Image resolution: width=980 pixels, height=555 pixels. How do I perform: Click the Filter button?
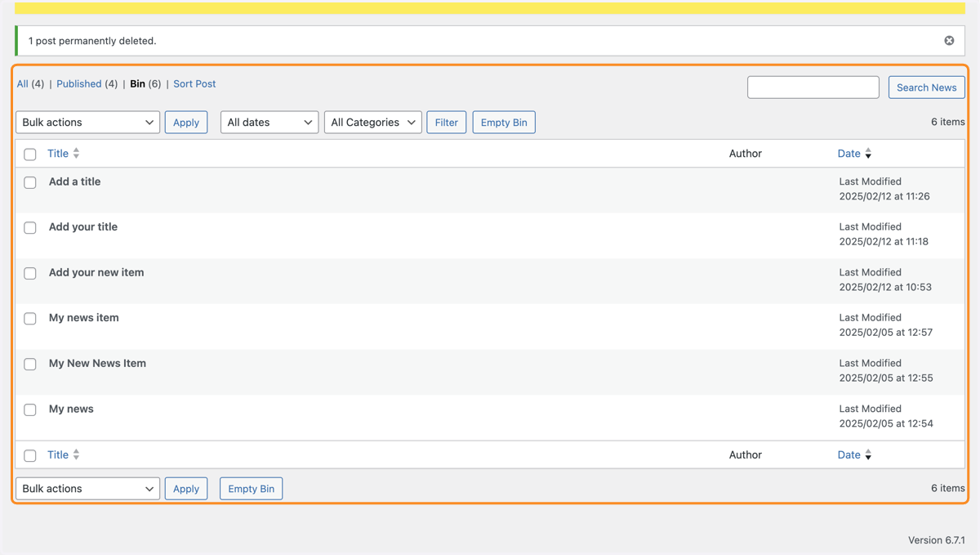click(x=447, y=123)
